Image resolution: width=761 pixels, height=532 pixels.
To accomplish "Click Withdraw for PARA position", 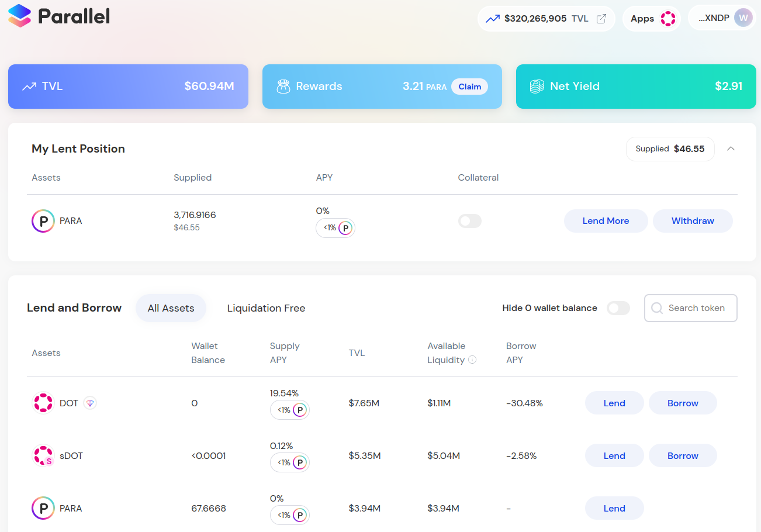I will click(x=692, y=221).
